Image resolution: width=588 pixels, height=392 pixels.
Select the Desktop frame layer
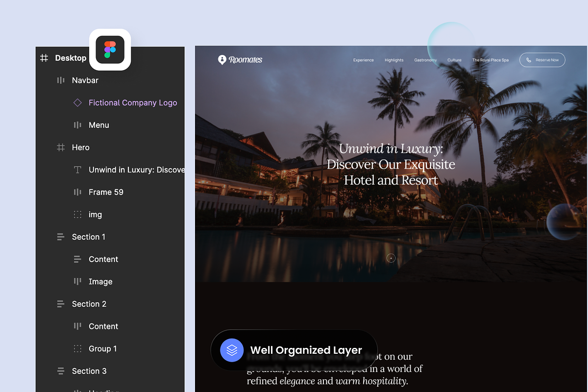tap(71, 58)
